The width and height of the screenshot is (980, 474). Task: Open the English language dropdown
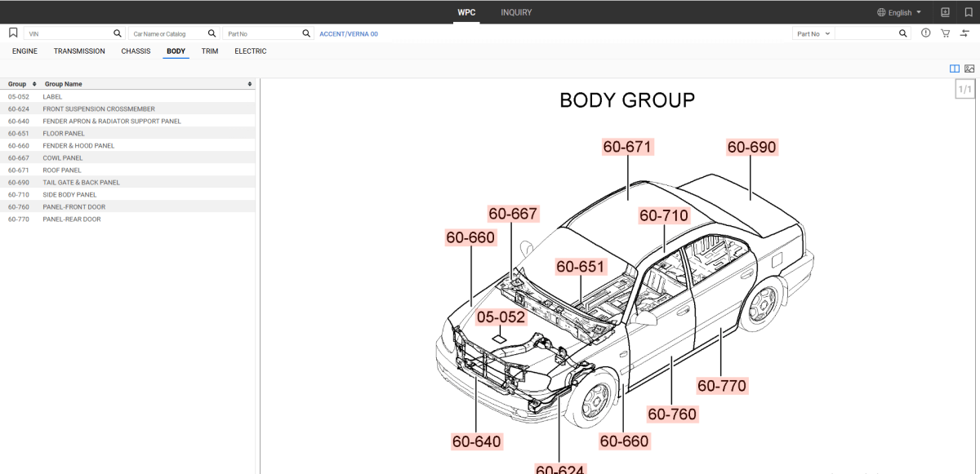click(899, 12)
